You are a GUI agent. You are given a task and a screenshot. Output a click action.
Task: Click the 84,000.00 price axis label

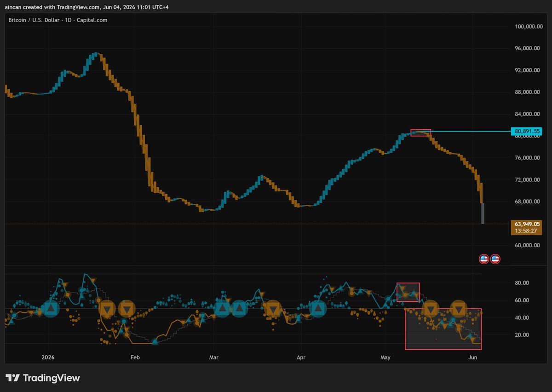[x=528, y=114]
